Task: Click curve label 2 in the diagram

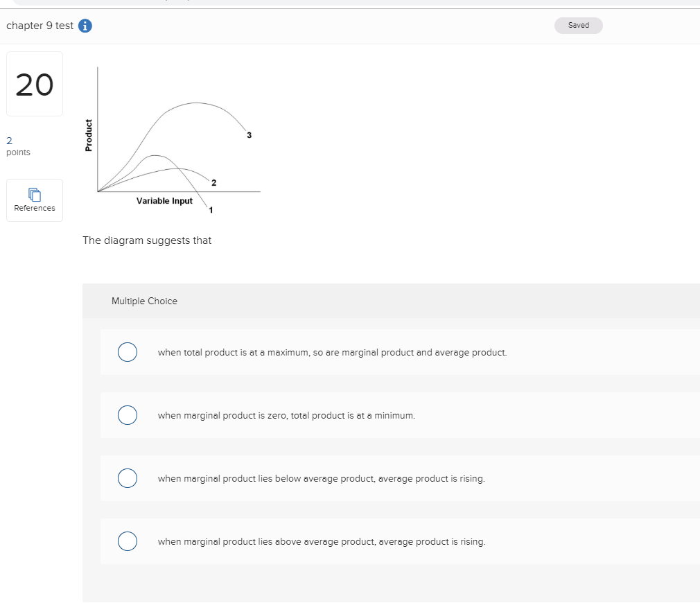Action: [x=214, y=183]
